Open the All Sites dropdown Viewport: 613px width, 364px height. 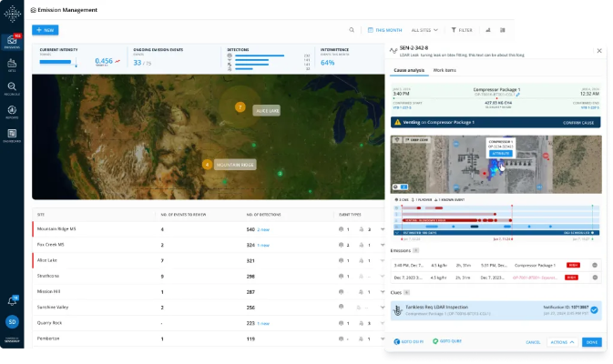click(x=424, y=30)
